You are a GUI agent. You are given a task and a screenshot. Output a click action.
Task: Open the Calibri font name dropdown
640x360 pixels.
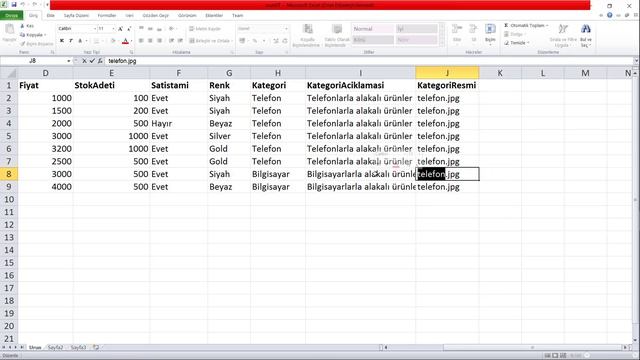click(x=95, y=29)
